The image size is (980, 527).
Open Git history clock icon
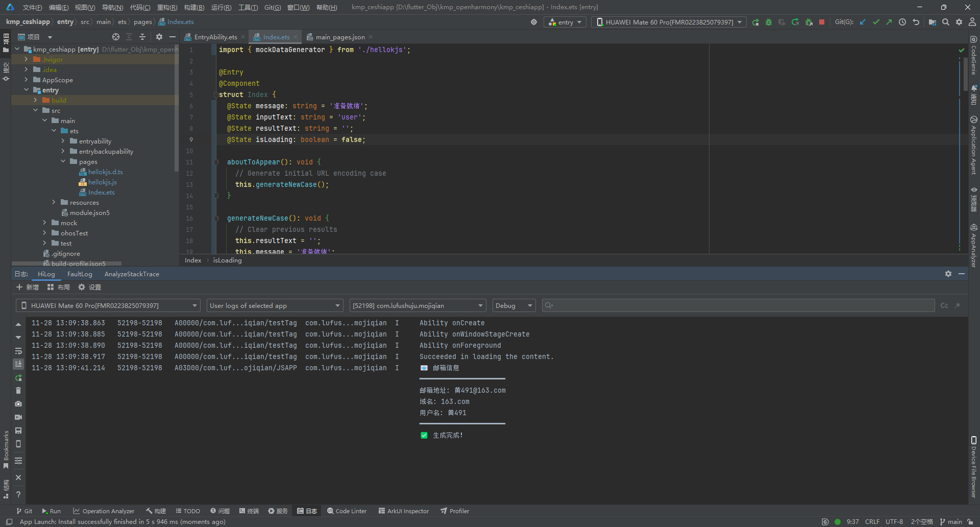[902, 22]
